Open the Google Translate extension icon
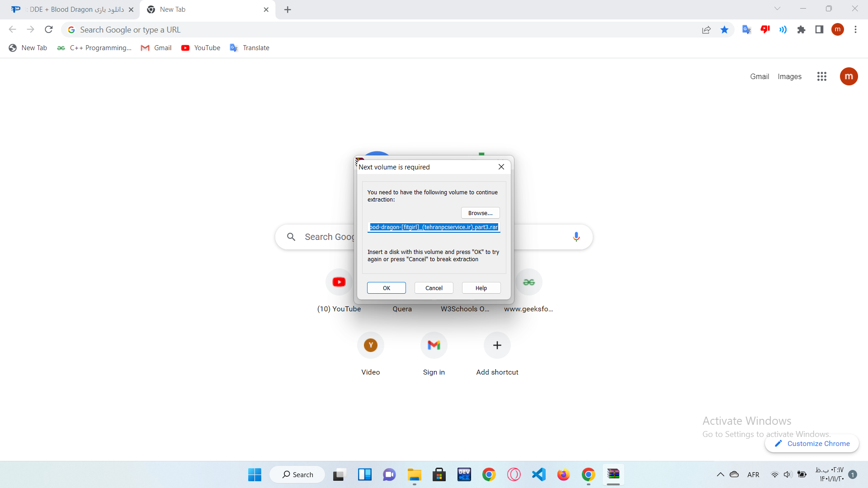Screen dimensions: 868x488 (746, 30)
